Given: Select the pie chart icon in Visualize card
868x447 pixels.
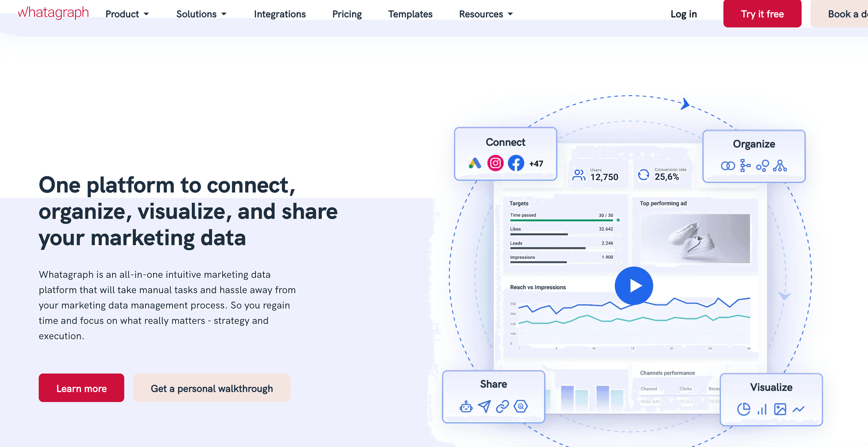Looking at the screenshot, I should (743, 409).
